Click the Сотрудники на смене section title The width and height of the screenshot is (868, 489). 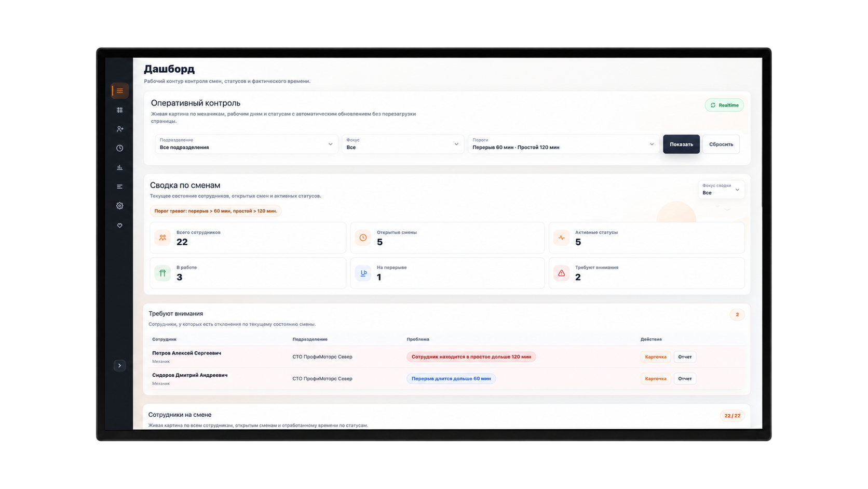click(180, 415)
